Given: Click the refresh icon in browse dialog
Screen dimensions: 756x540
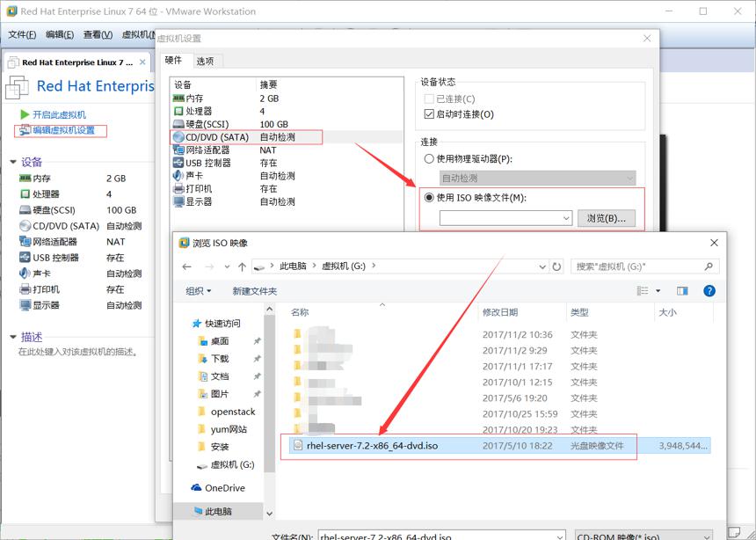Looking at the screenshot, I should (x=556, y=266).
